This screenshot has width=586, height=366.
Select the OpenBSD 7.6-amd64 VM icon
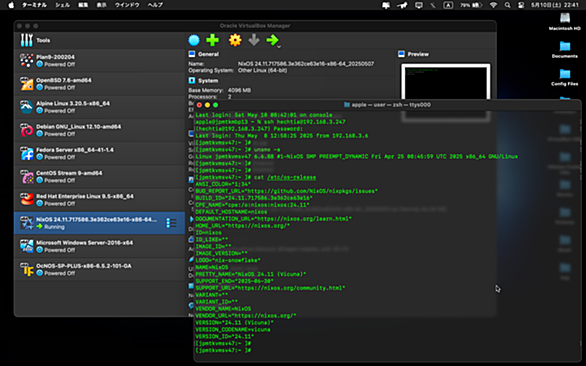tap(27, 84)
